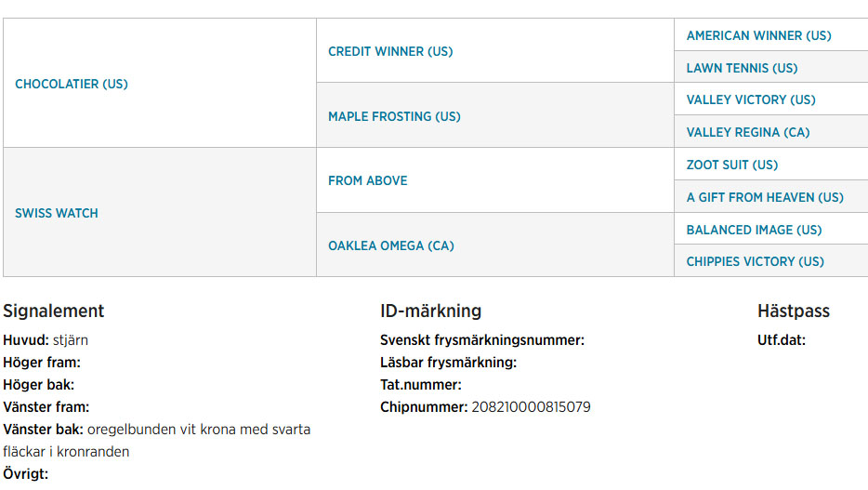Image resolution: width=868 pixels, height=490 pixels.
Task: Click the Hästpass section heading
Action: 794,311
